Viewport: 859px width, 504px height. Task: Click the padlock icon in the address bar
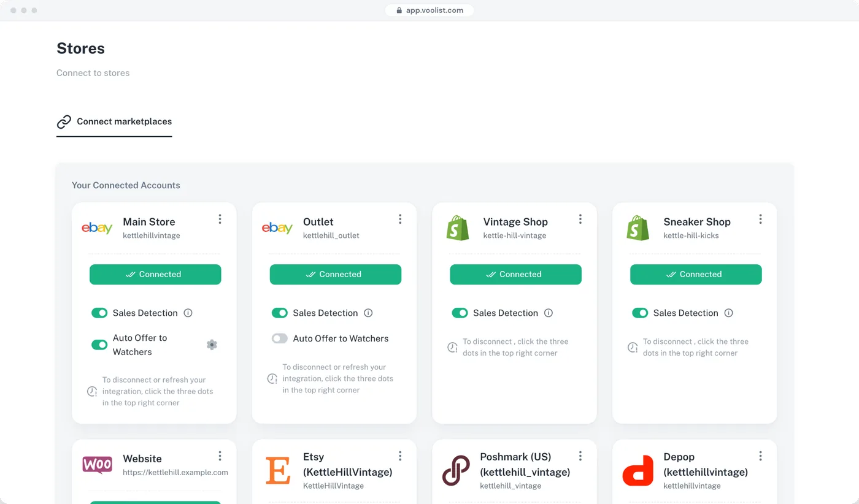[399, 10]
